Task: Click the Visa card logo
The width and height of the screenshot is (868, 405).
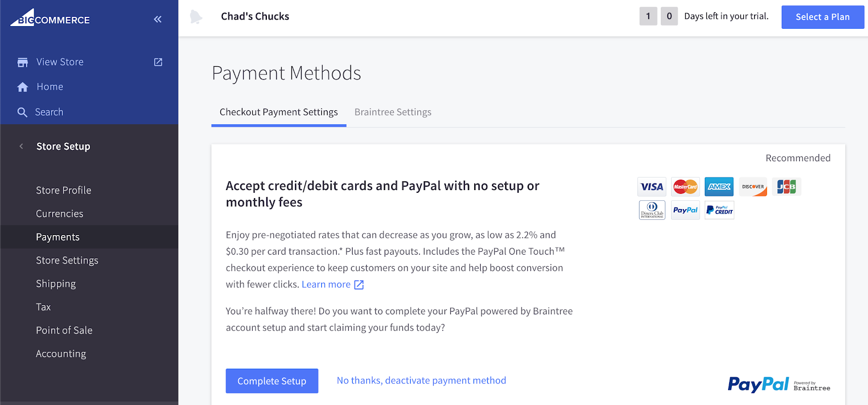Action: click(652, 187)
